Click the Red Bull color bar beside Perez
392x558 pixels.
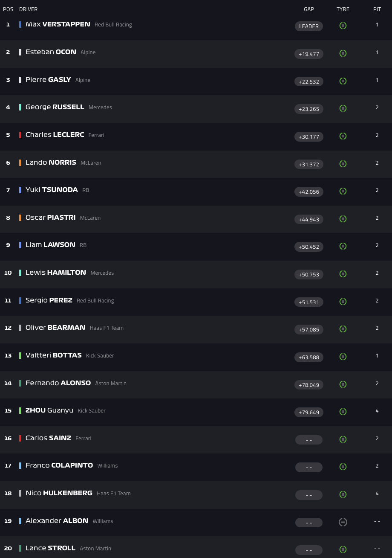[20, 300]
